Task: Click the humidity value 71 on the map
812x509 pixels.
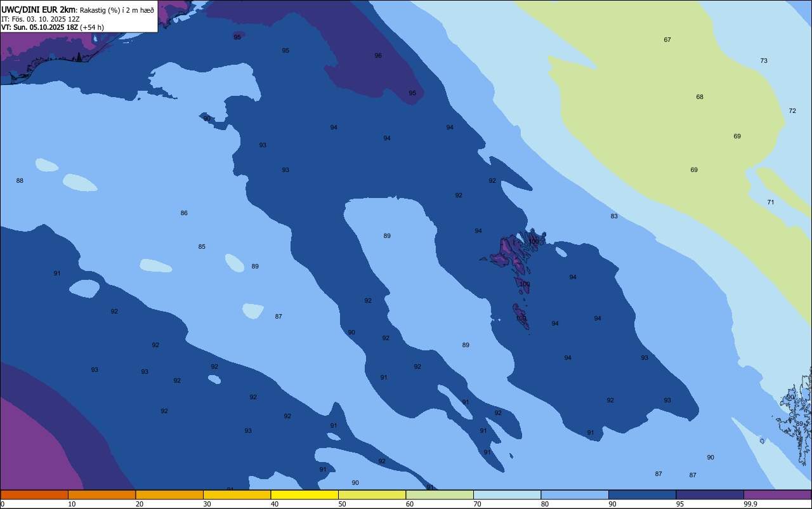Action: coord(771,202)
